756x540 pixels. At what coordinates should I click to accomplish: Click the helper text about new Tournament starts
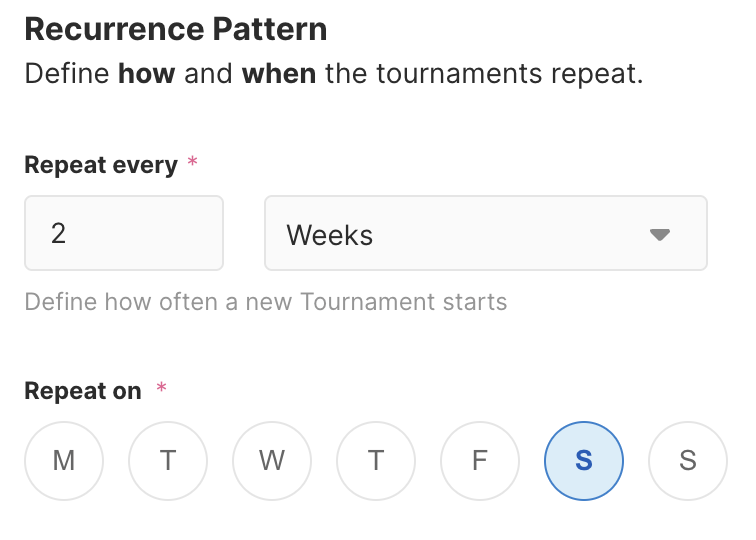point(265,301)
